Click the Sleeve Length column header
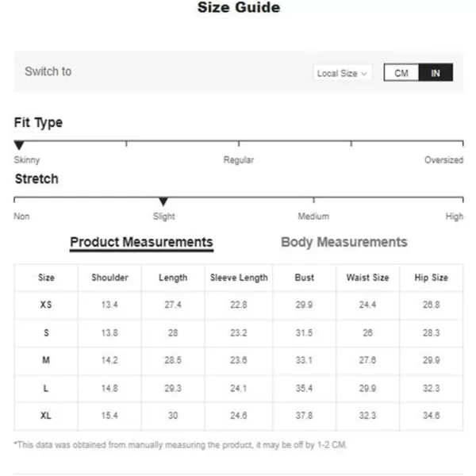Image resolution: width=476 pixels, height=476 pixels. pyautogui.click(x=239, y=278)
